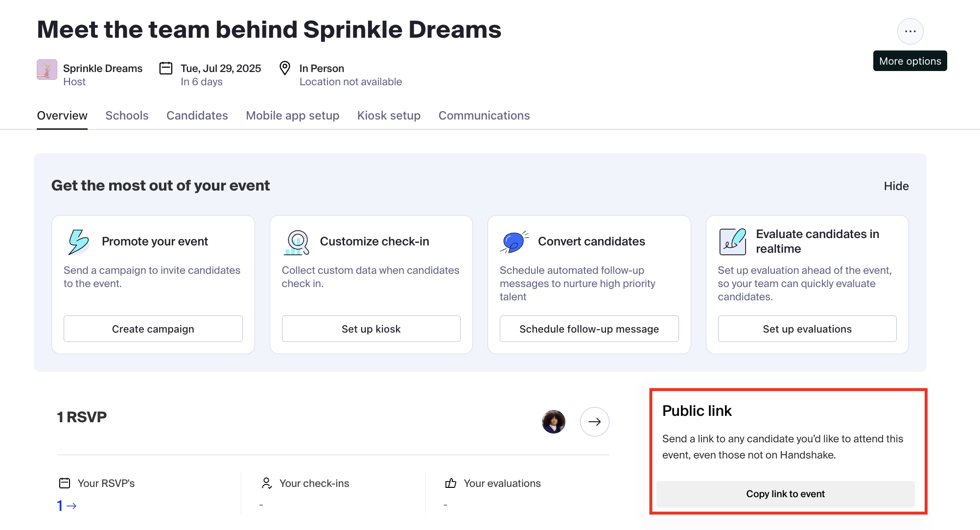Click the Create campaign button
980x530 pixels.
click(x=153, y=329)
